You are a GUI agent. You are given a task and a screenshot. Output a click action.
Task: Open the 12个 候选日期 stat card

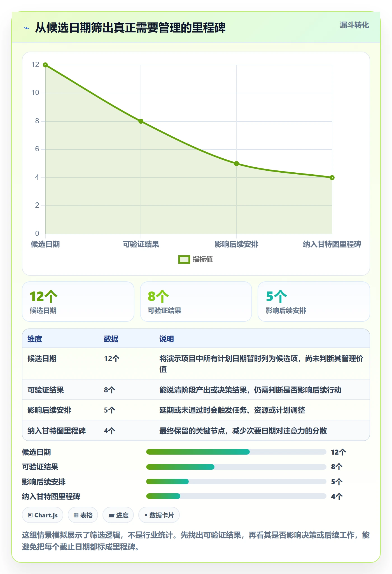click(x=78, y=302)
